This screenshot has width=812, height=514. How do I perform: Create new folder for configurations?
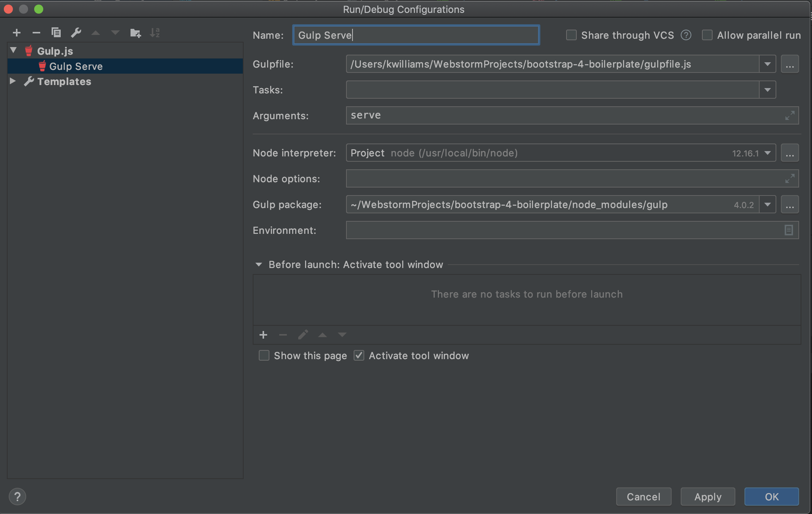pyautogui.click(x=135, y=33)
